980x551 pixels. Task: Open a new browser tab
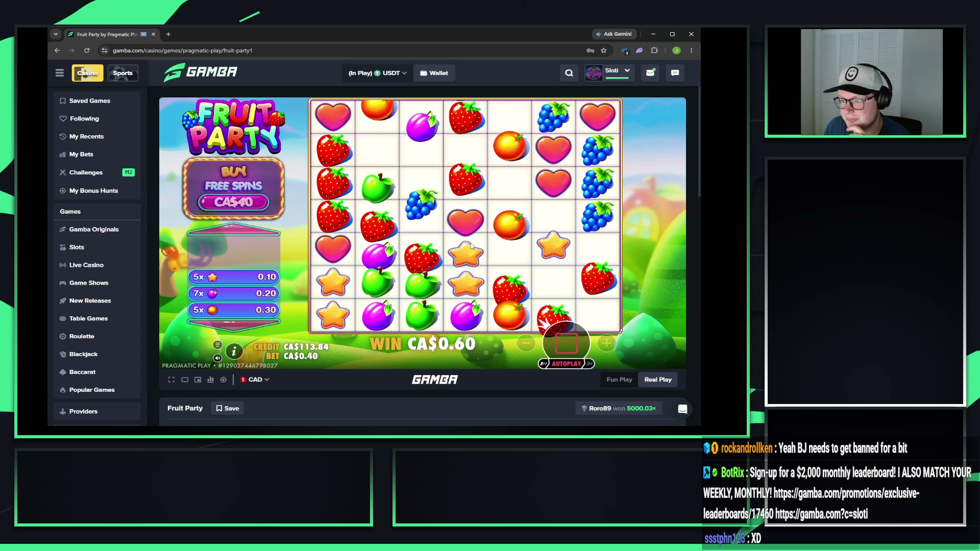pos(168,34)
